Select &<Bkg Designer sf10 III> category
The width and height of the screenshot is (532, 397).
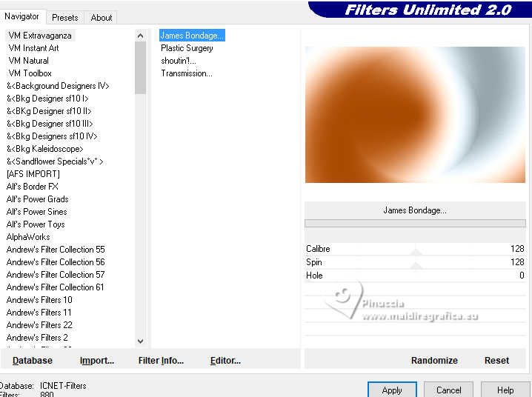[x=50, y=124]
